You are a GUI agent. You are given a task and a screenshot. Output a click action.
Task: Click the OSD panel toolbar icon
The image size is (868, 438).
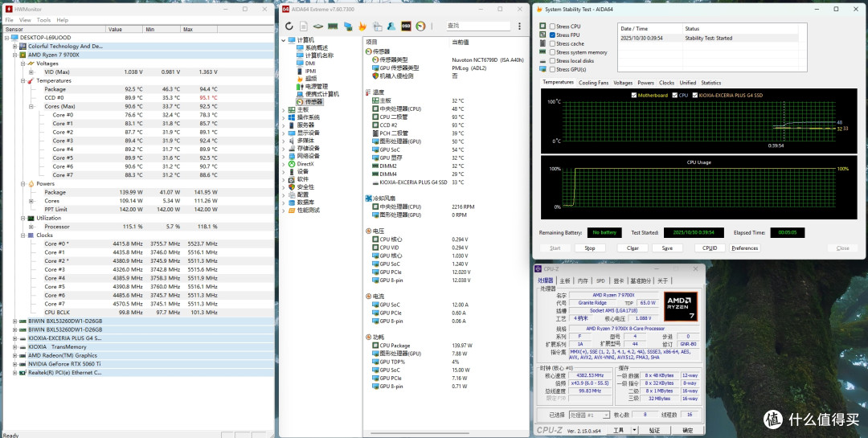click(x=406, y=26)
